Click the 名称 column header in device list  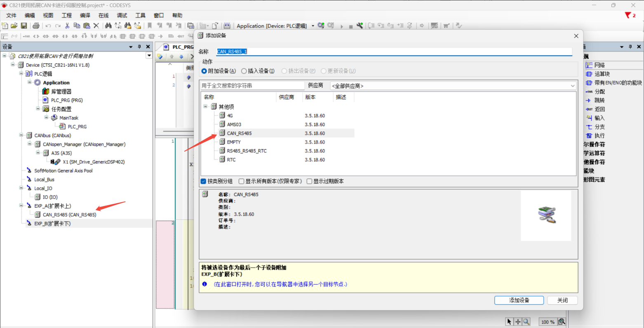(x=239, y=97)
